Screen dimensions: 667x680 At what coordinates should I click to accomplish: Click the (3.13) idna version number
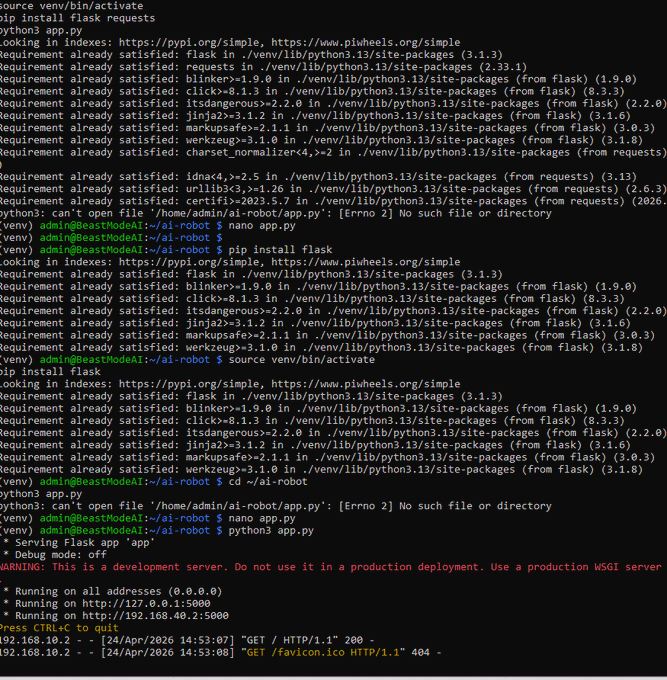click(x=618, y=177)
